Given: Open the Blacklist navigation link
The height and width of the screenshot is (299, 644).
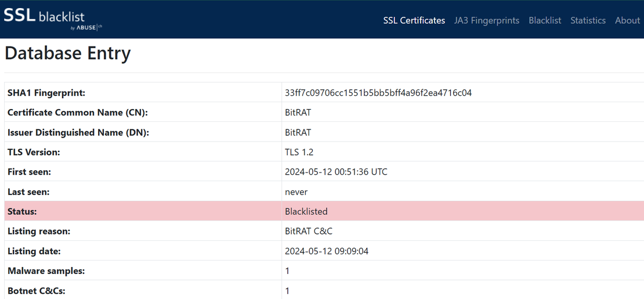Looking at the screenshot, I should 545,20.
